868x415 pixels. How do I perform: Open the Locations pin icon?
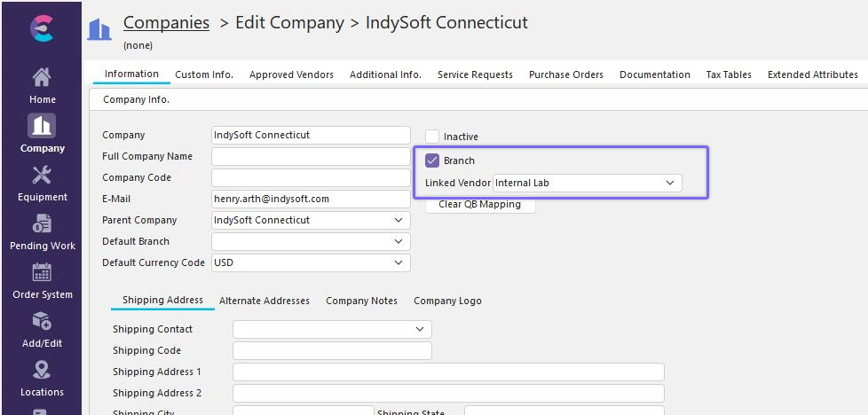42,370
